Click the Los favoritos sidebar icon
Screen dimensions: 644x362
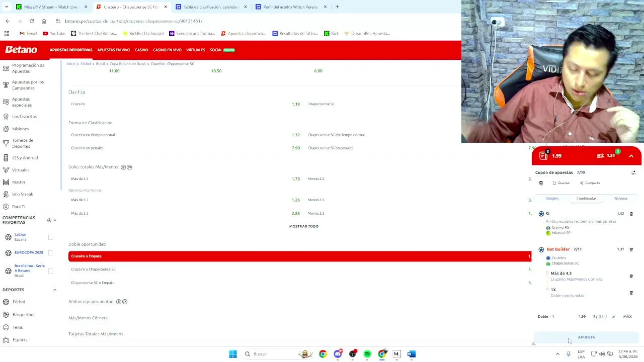[x=6, y=117]
